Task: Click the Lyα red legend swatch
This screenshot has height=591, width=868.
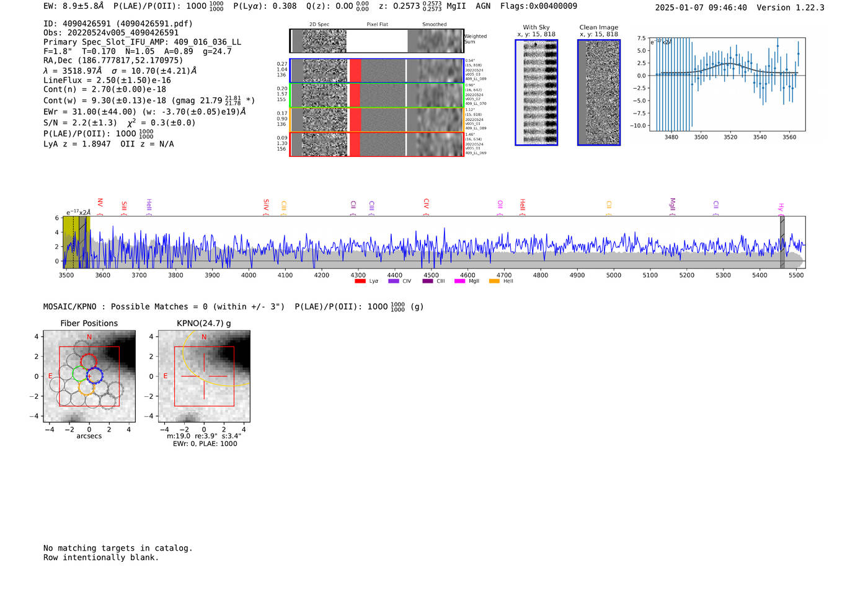Action: [x=360, y=281]
